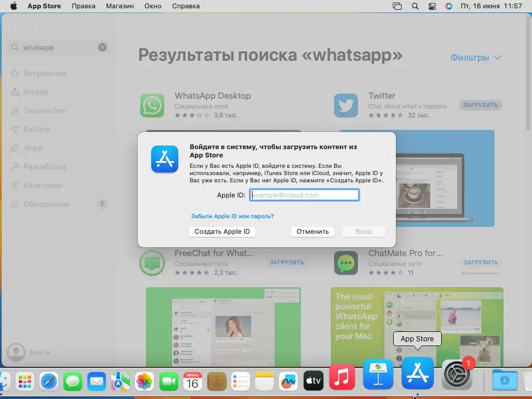Image resolution: width=532 pixels, height=399 pixels.
Task: Click the Apple menu logo
Action: (x=13, y=6)
